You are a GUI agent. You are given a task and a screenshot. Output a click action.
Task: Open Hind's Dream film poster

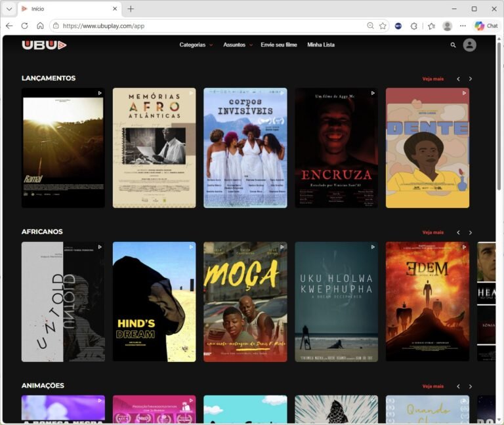154,302
